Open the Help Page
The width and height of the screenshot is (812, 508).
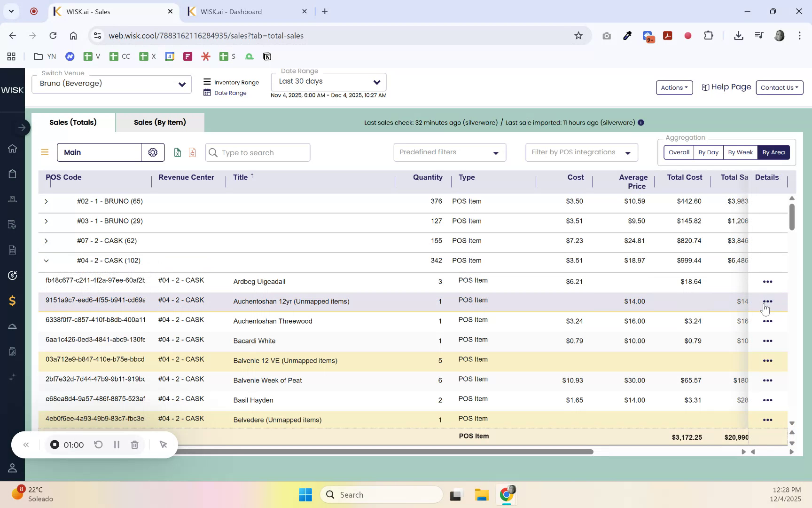[x=726, y=87]
